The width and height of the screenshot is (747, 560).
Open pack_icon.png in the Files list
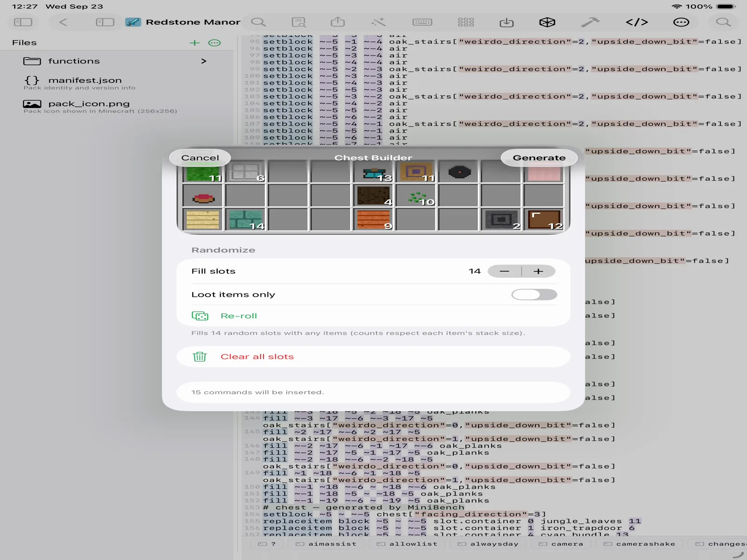(x=117, y=106)
